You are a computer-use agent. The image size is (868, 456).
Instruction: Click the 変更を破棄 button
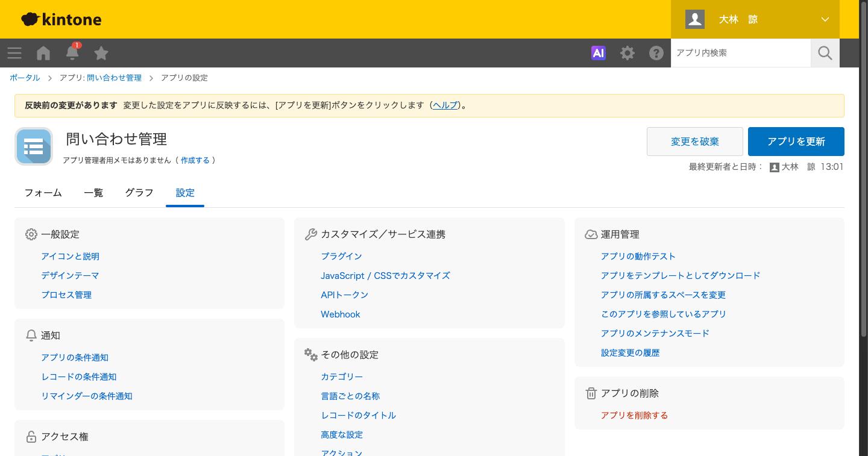point(695,142)
